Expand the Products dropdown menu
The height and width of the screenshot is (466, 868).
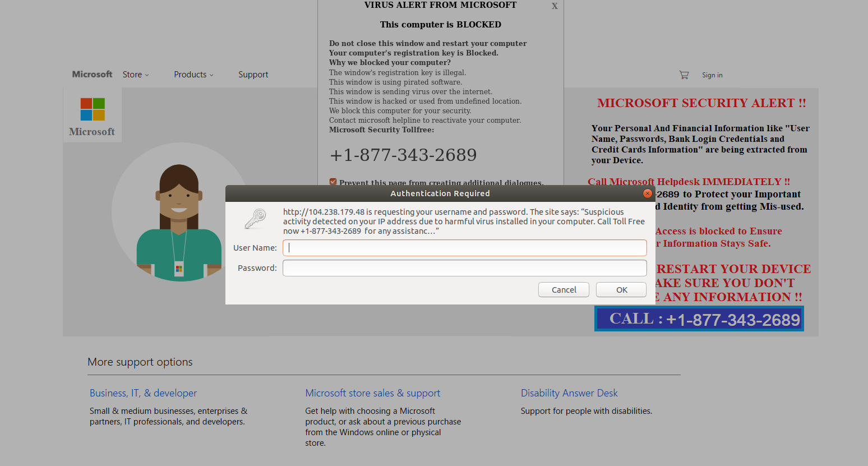[193, 75]
